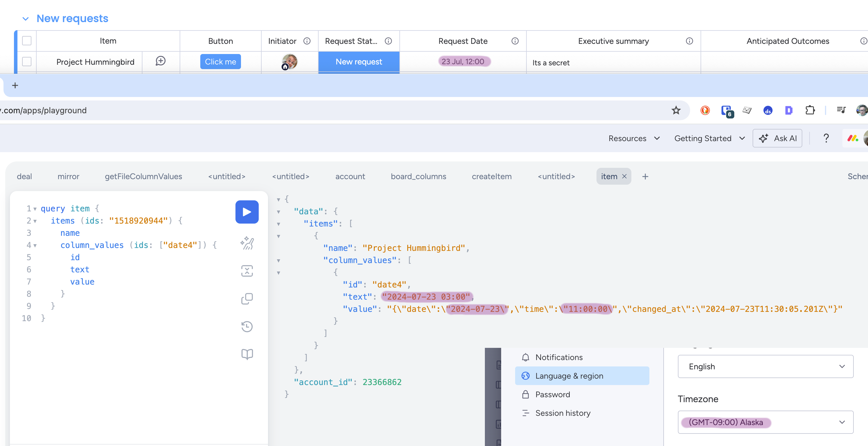Switch to the mirror query tab
The width and height of the screenshot is (868, 446).
point(68,176)
